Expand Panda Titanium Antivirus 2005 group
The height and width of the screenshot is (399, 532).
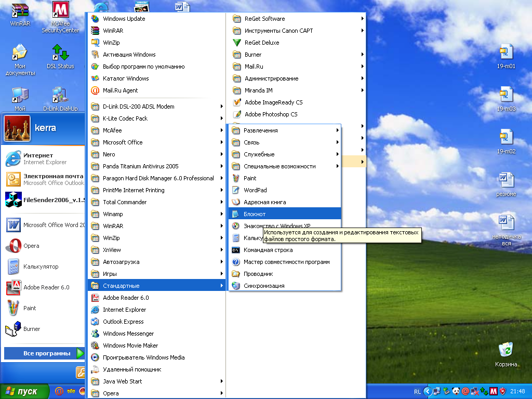click(x=156, y=166)
